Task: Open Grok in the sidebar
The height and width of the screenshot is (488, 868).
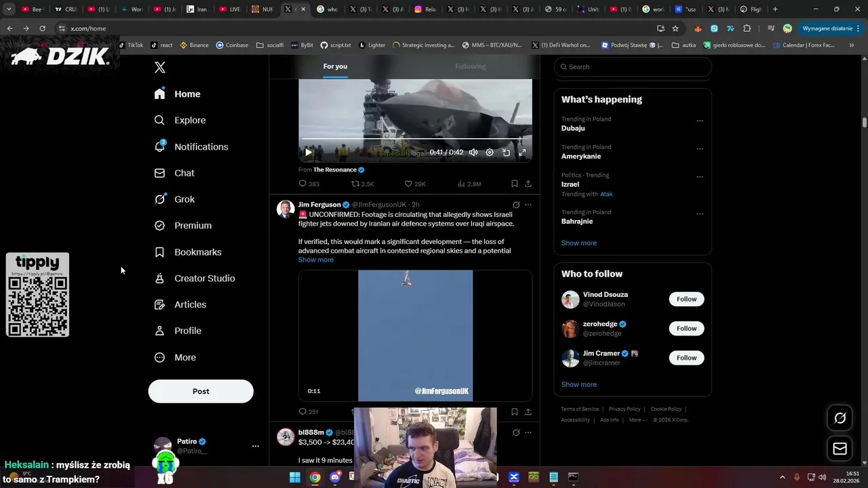Action: (x=175, y=199)
